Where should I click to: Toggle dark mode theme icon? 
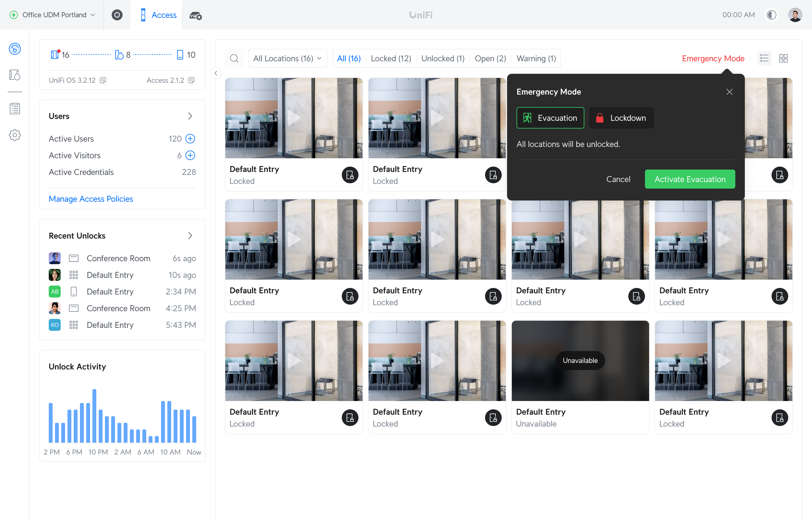(x=771, y=15)
